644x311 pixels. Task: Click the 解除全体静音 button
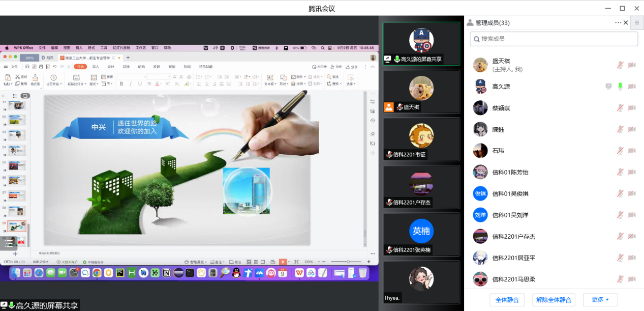(x=554, y=300)
